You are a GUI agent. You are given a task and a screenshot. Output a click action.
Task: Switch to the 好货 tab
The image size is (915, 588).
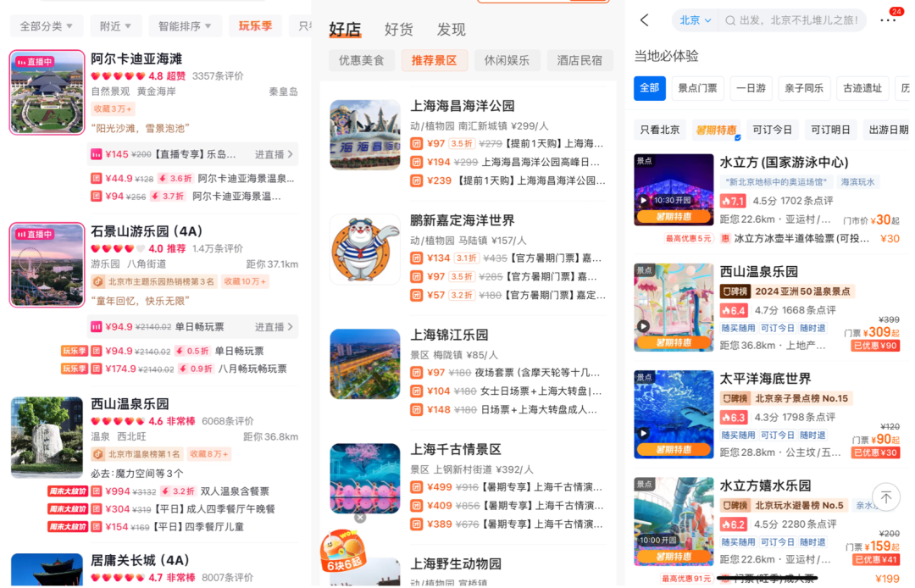pyautogui.click(x=398, y=29)
